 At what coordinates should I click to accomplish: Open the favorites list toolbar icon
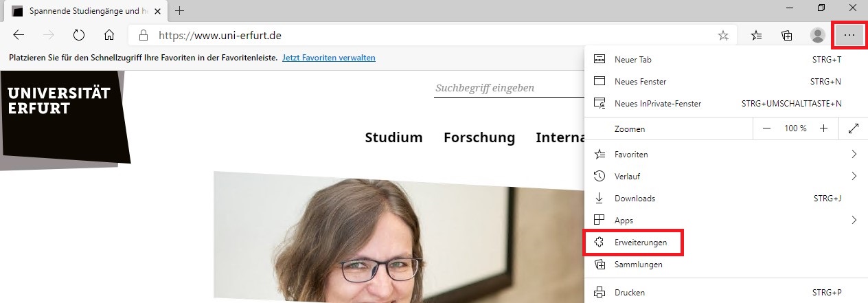pyautogui.click(x=756, y=35)
